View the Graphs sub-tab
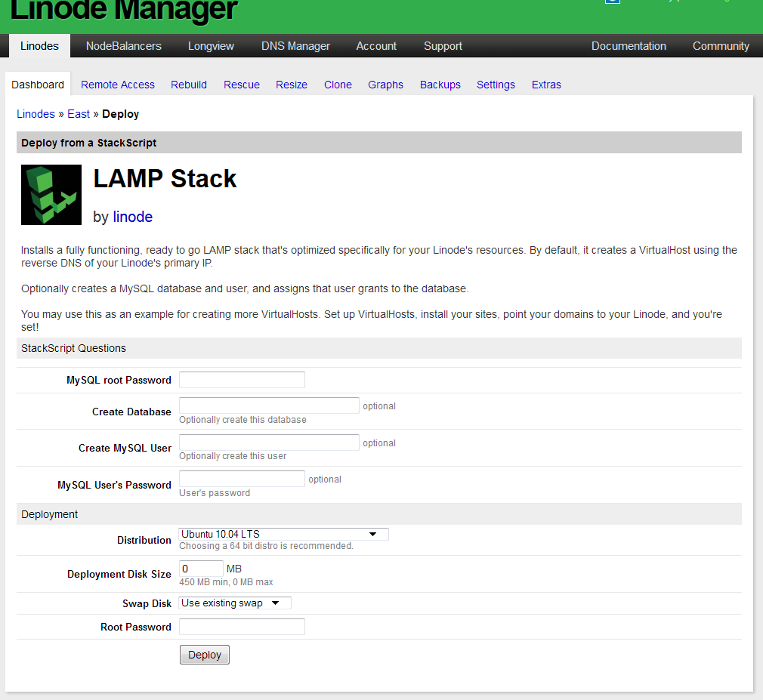763x700 pixels. 385,84
